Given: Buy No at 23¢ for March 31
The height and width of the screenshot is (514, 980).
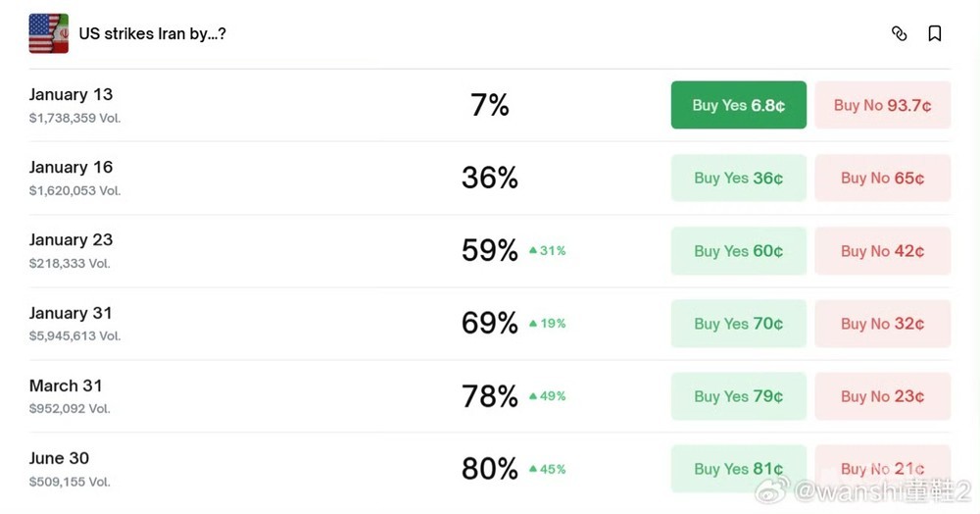Looking at the screenshot, I should (x=882, y=396).
